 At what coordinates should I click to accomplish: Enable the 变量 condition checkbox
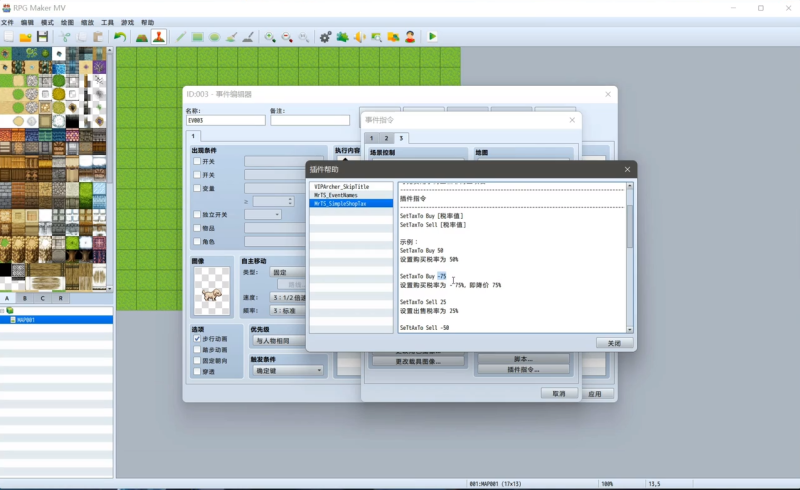[x=197, y=188]
